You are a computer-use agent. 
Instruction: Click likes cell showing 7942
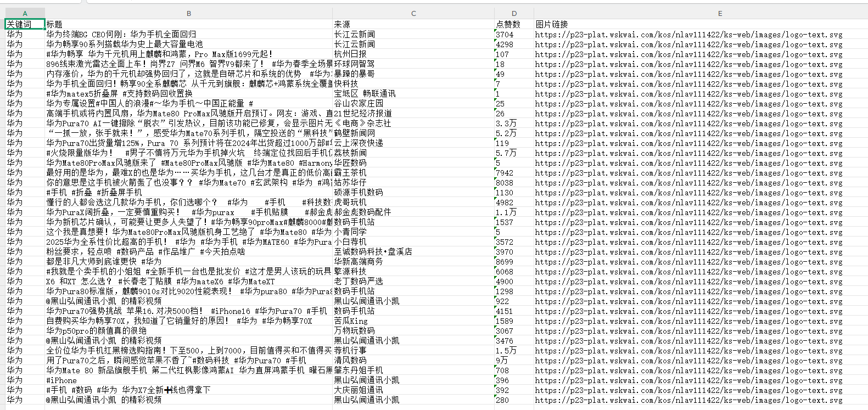514,172
